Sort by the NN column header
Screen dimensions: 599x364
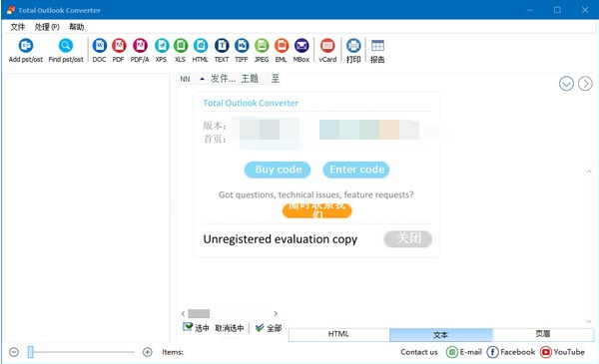(x=186, y=79)
